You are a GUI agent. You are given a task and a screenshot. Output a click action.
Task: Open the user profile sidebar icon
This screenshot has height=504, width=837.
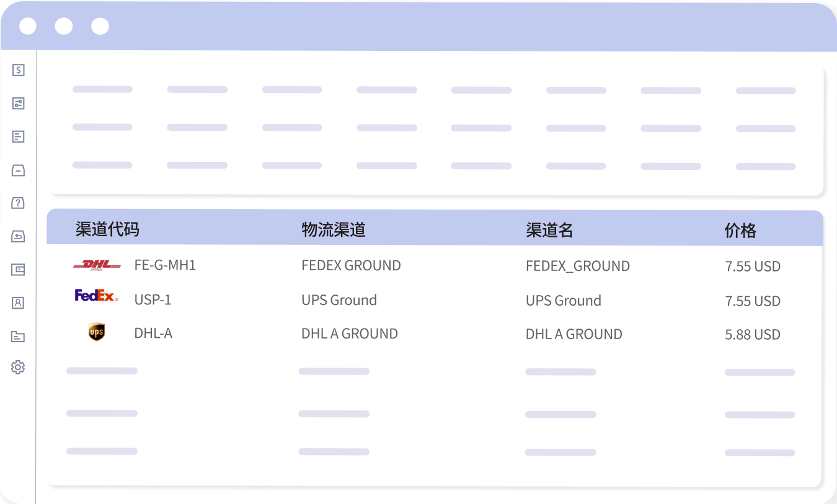(x=19, y=303)
